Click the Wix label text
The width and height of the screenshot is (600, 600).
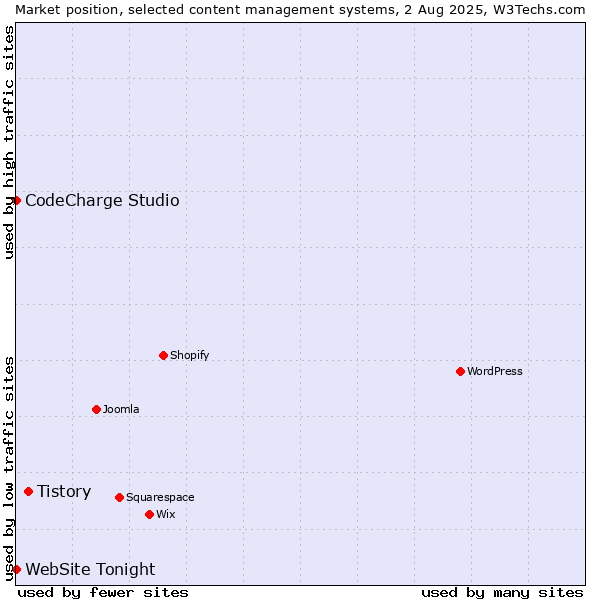(x=166, y=514)
